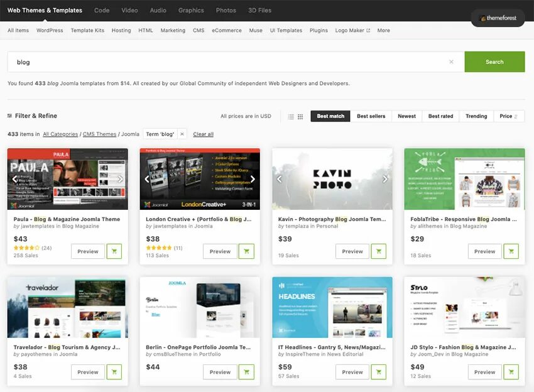
Task: Go to All Items category
Action: click(x=18, y=30)
